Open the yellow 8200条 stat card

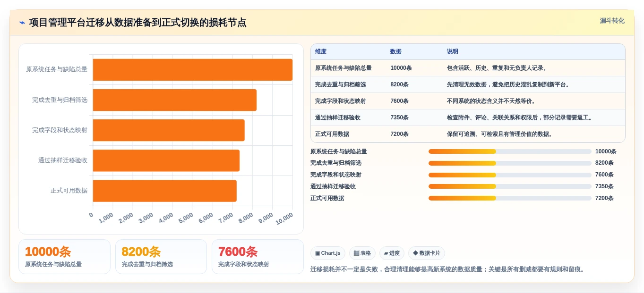[x=161, y=257]
